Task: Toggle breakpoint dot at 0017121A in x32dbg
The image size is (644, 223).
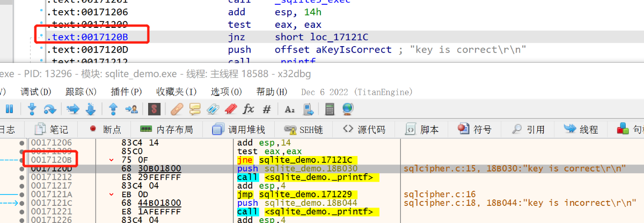Action: [x=22, y=194]
